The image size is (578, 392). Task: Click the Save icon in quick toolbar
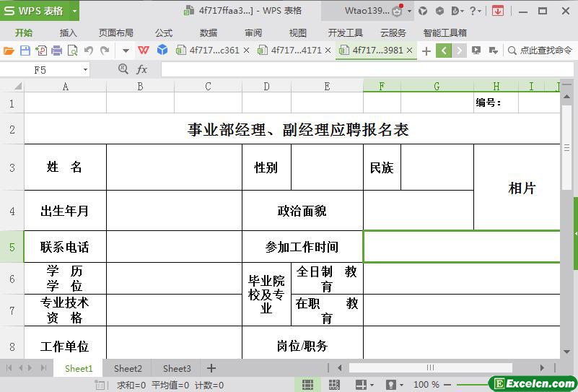pos(25,51)
